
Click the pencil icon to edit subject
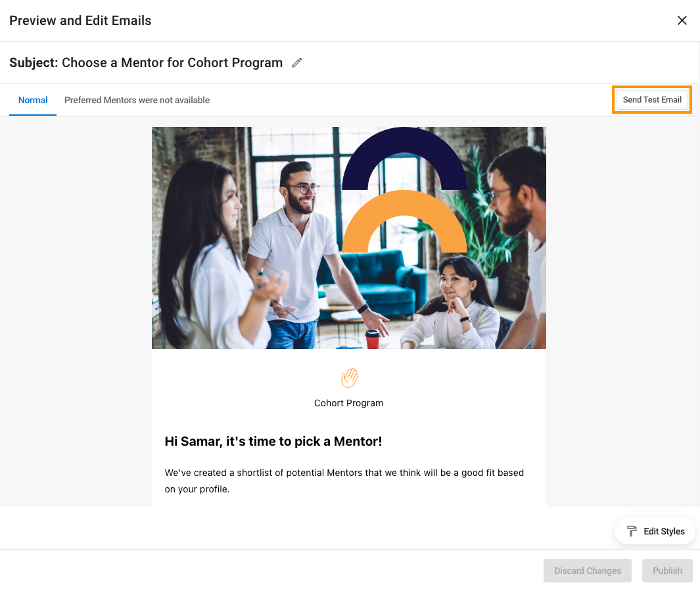coord(297,62)
